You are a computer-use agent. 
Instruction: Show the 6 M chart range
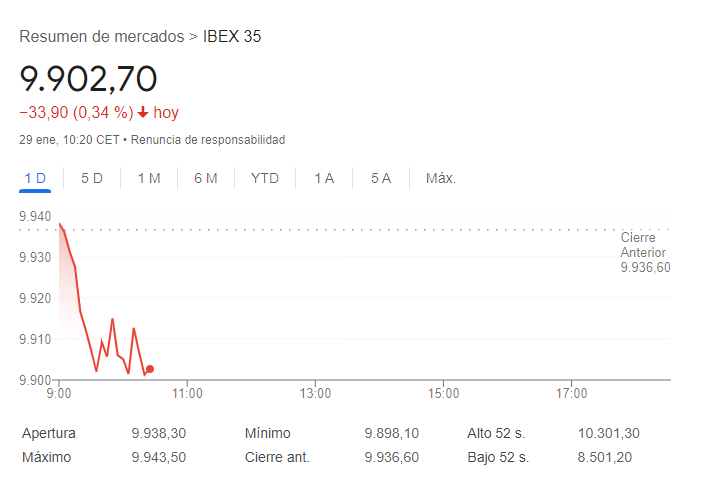(x=206, y=179)
